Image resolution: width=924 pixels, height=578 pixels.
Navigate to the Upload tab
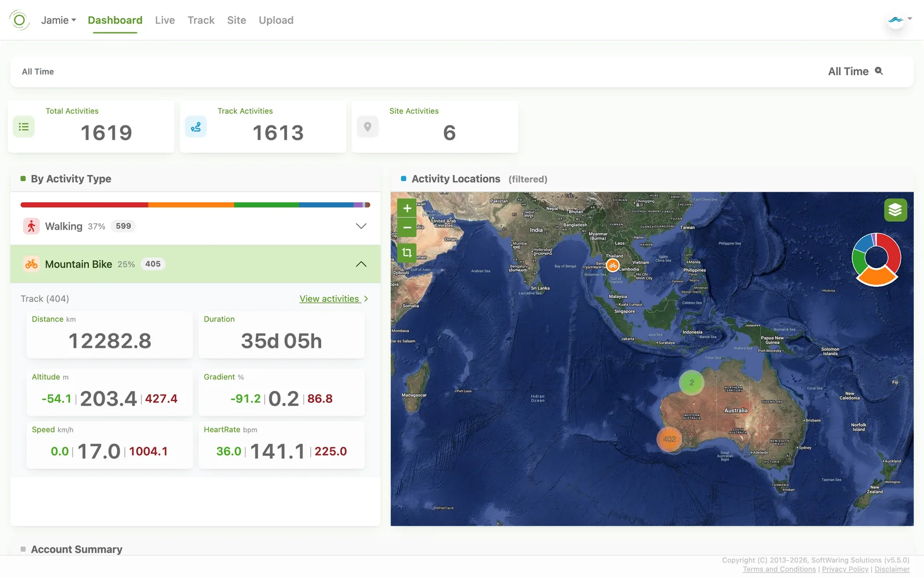(276, 20)
